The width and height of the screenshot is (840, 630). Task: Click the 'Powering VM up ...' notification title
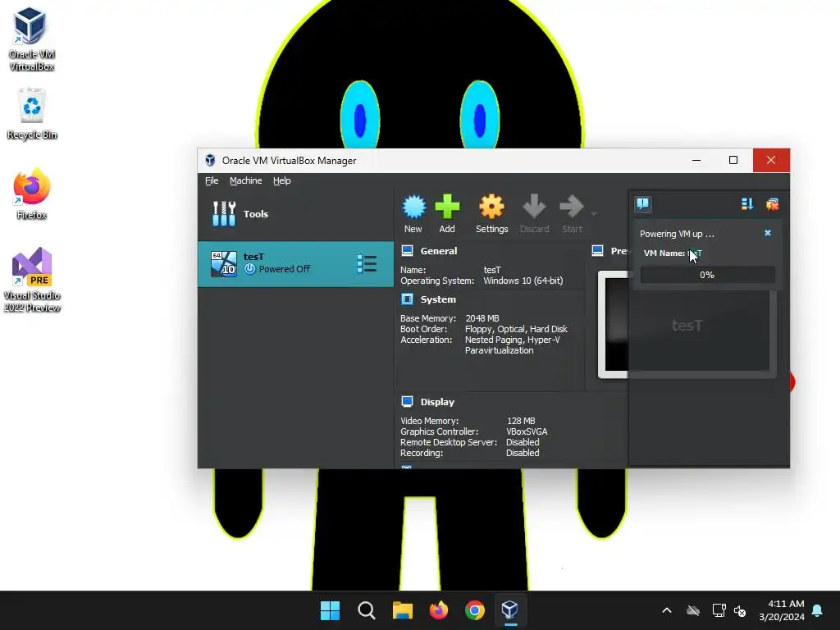[677, 234]
